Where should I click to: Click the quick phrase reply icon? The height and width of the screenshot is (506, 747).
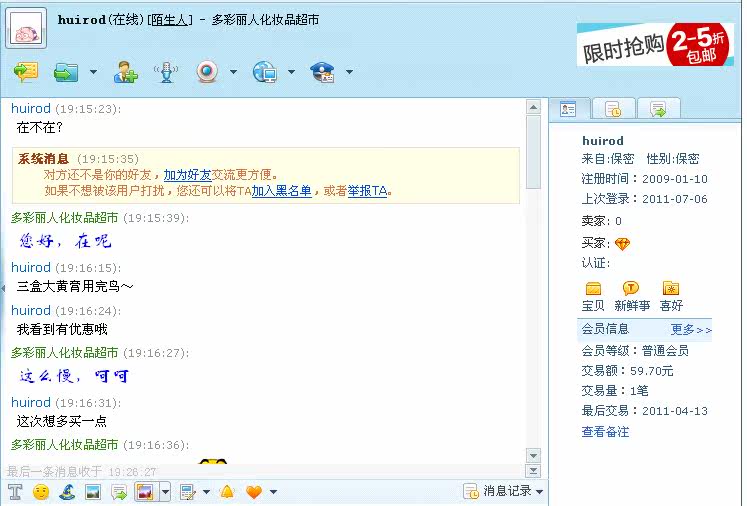pyautogui.click(x=119, y=492)
